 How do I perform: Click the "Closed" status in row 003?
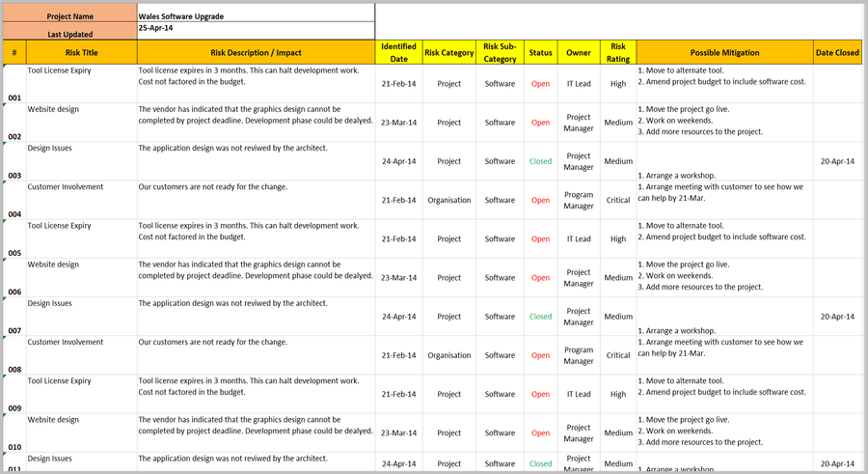pos(540,161)
